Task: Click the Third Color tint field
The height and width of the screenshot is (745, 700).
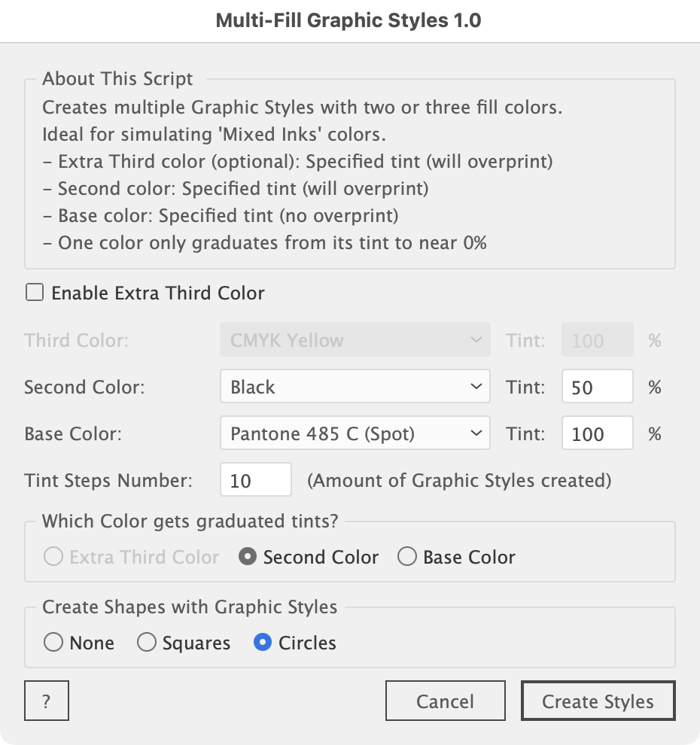Action: [x=597, y=341]
